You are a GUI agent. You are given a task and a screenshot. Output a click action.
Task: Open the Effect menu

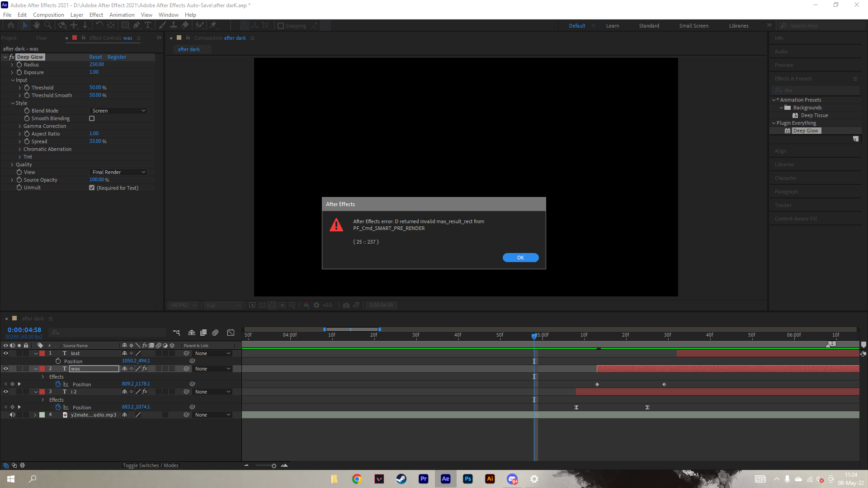(96, 14)
